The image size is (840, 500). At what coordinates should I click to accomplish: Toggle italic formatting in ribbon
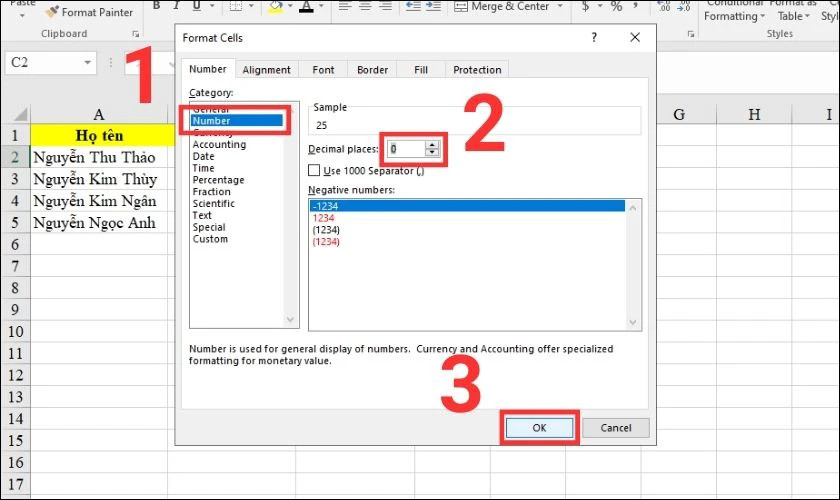tap(176, 5)
